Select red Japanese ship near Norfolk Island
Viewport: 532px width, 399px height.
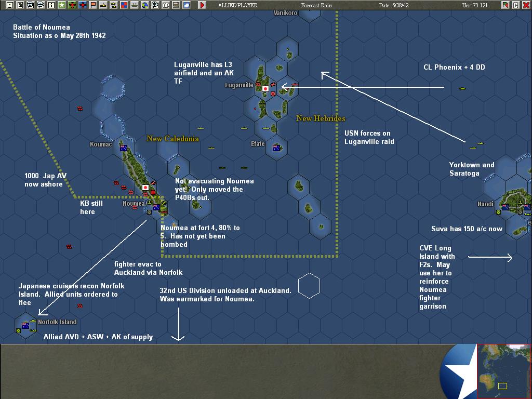pyautogui.click(x=79, y=305)
